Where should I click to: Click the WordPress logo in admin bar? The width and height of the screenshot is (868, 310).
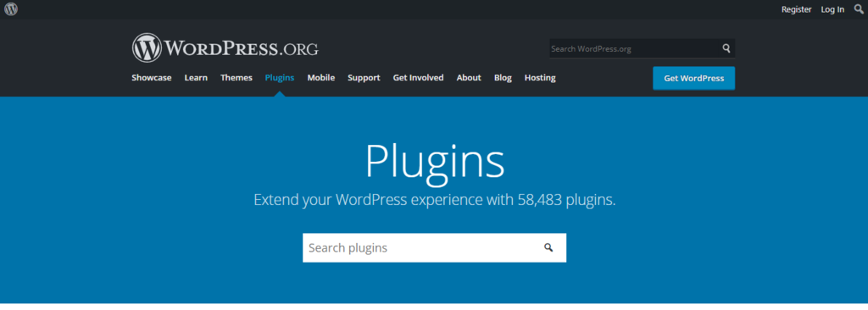[x=11, y=9]
